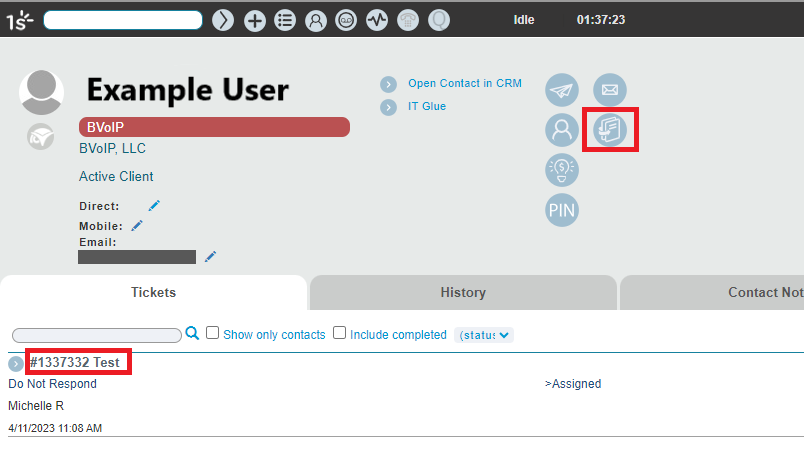Screen dimensions: 804x454
Task: Open the status filter dropdown
Action: [x=484, y=335]
